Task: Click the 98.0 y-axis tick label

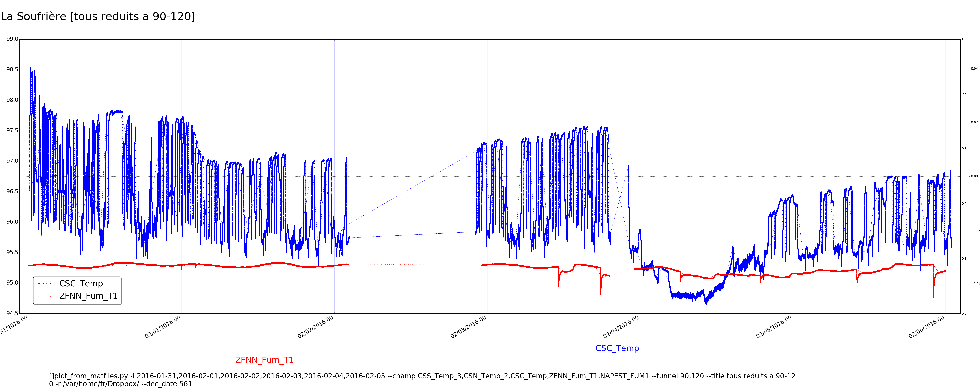Action: [x=12, y=100]
